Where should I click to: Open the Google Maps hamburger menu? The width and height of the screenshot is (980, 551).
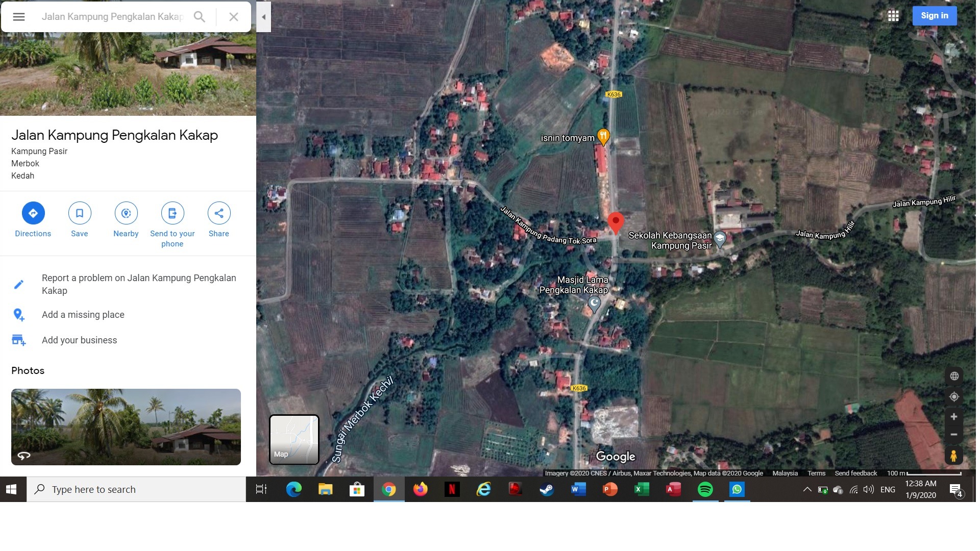point(19,17)
